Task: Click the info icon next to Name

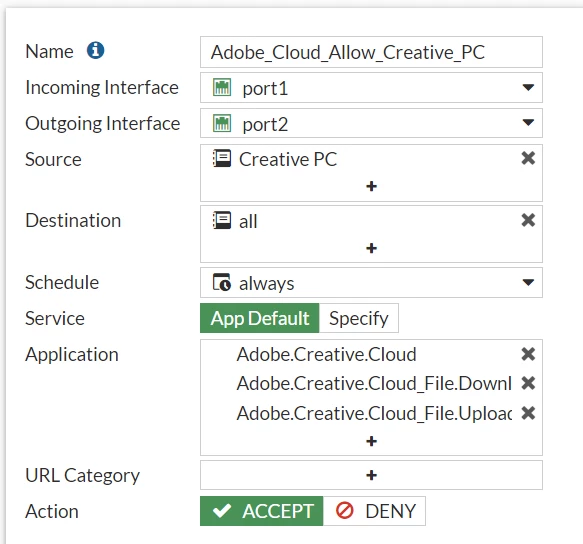Action: pyautogui.click(x=96, y=50)
